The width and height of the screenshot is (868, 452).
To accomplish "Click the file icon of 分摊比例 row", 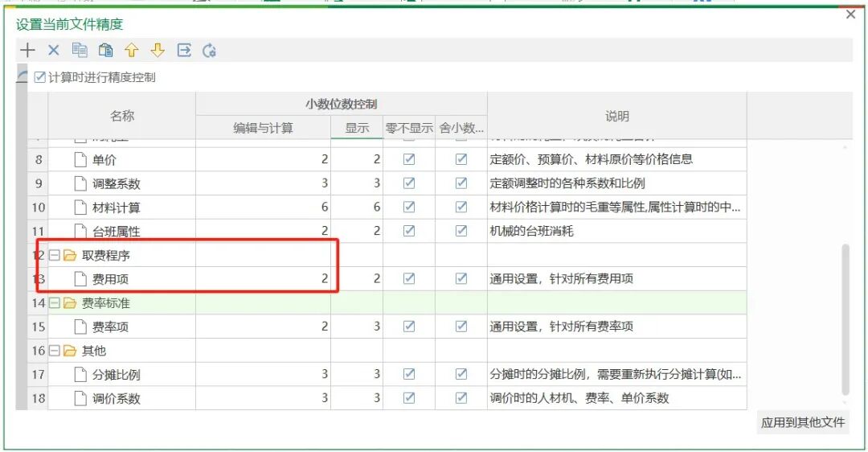I will pyautogui.click(x=80, y=375).
